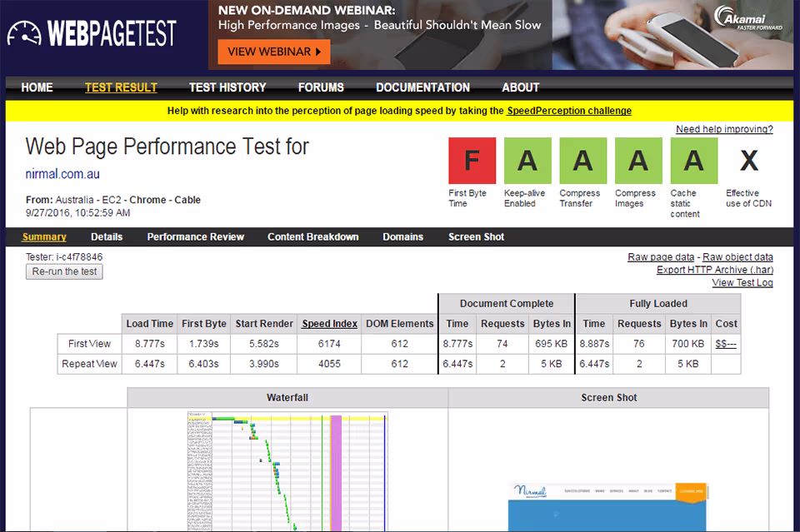The image size is (800, 532).
Task: Click the test date 9/27/2016, 10:52:59 AM
Action: [78, 212]
